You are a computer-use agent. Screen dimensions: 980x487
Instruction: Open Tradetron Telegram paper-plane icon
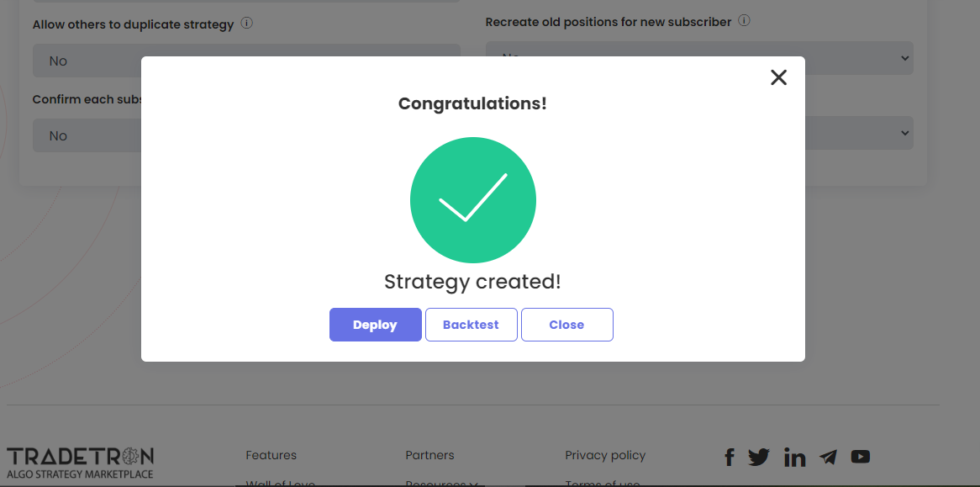point(828,457)
